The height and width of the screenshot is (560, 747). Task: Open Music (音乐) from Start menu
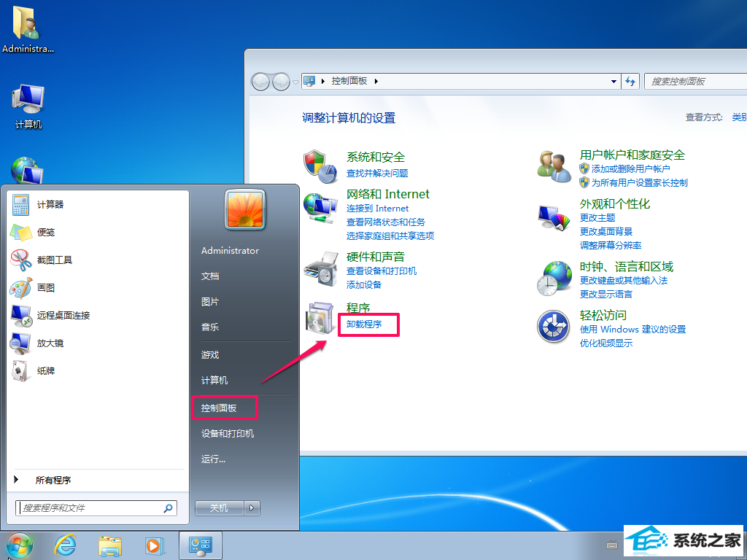click(210, 327)
